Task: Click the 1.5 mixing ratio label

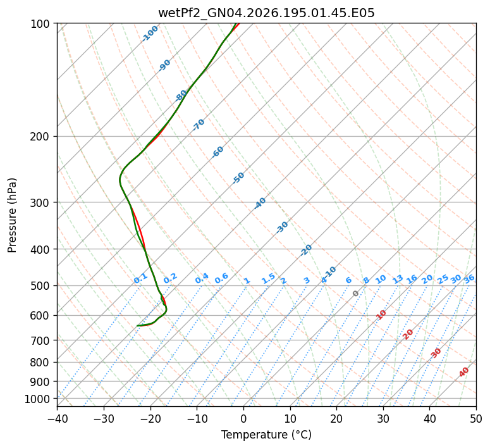Action: (269, 278)
